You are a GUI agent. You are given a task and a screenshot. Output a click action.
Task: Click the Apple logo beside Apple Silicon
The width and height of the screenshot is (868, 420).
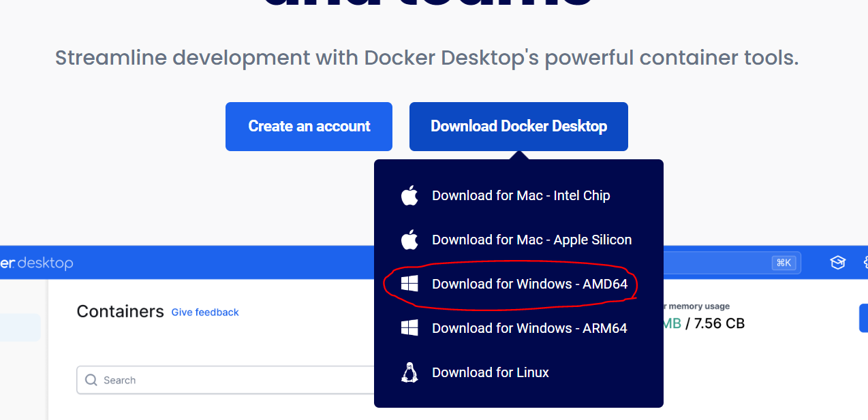coord(409,240)
